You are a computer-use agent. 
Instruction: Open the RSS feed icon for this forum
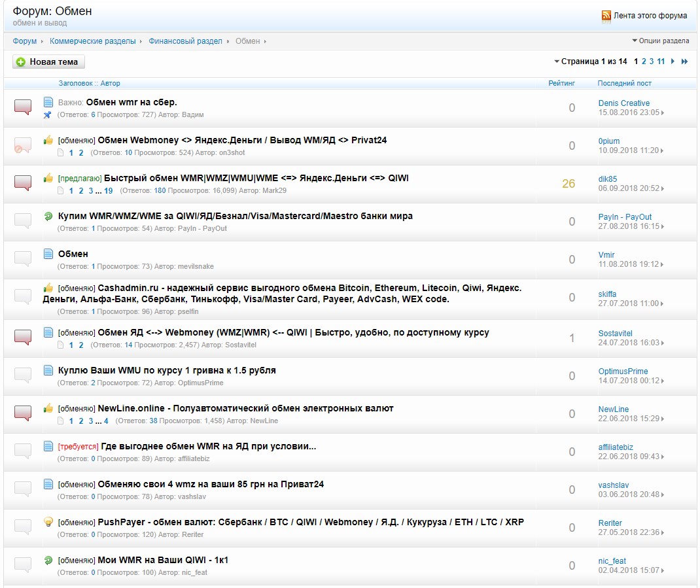point(606,16)
